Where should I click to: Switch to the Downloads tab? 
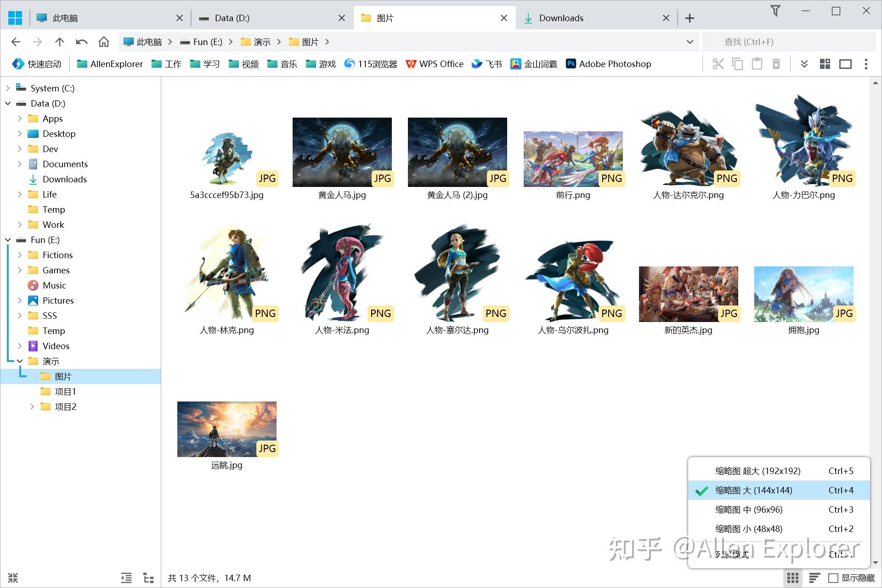click(x=560, y=18)
